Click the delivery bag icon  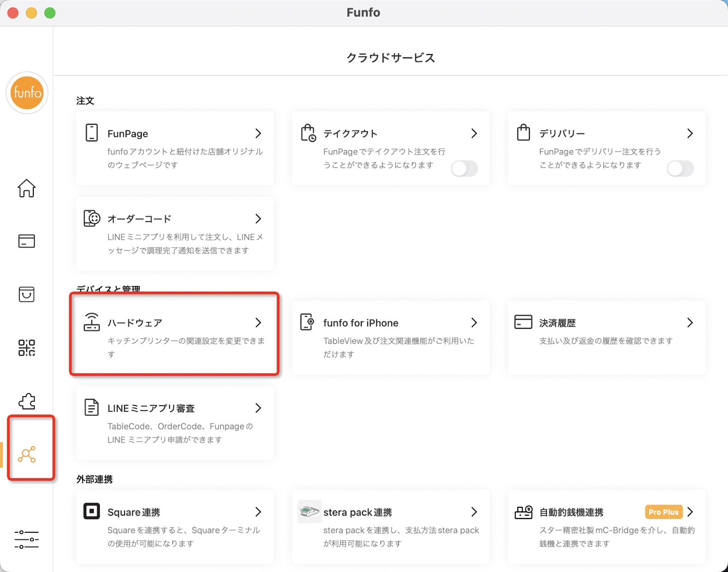click(x=523, y=133)
